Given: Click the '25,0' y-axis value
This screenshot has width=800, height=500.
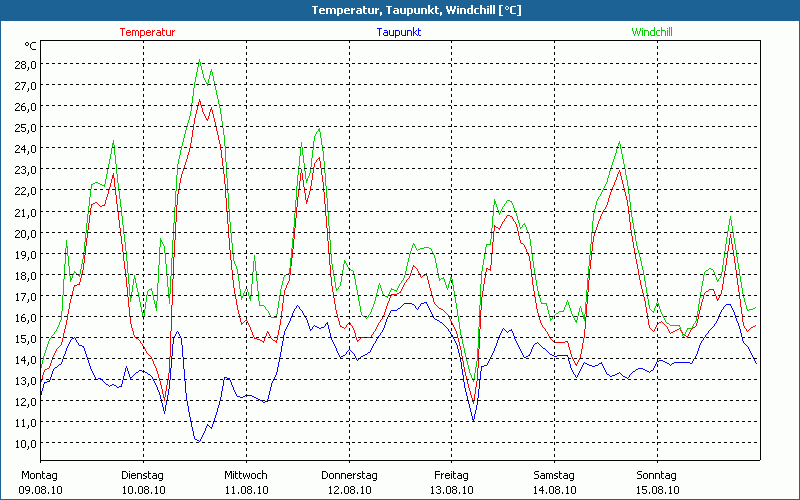Looking at the screenshot, I should pyautogui.click(x=26, y=128).
